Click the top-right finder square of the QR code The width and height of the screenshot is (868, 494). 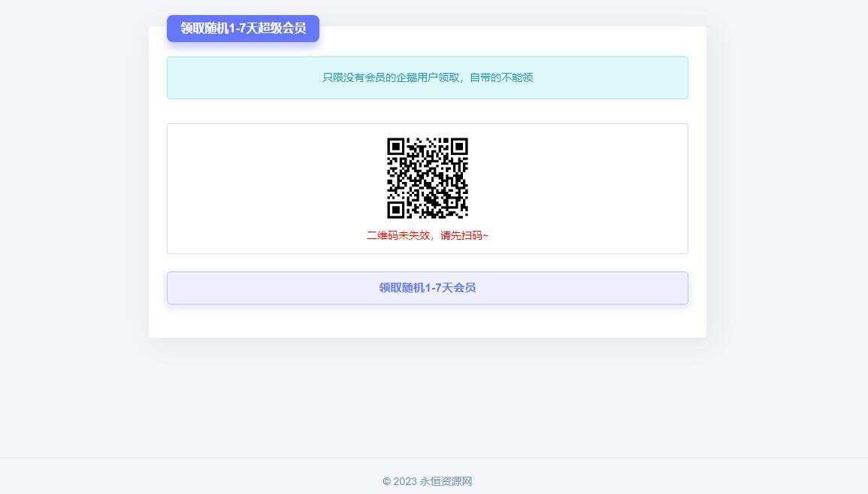point(459,145)
